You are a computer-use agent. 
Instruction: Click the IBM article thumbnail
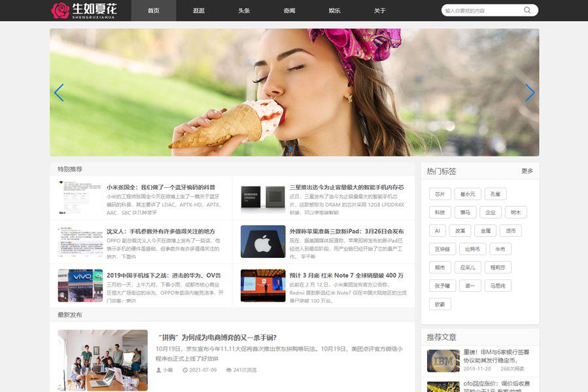tap(443, 361)
